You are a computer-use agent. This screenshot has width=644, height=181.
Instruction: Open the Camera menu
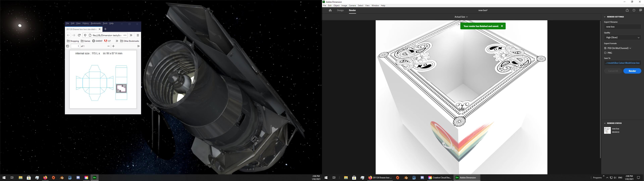pyautogui.click(x=352, y=6)
